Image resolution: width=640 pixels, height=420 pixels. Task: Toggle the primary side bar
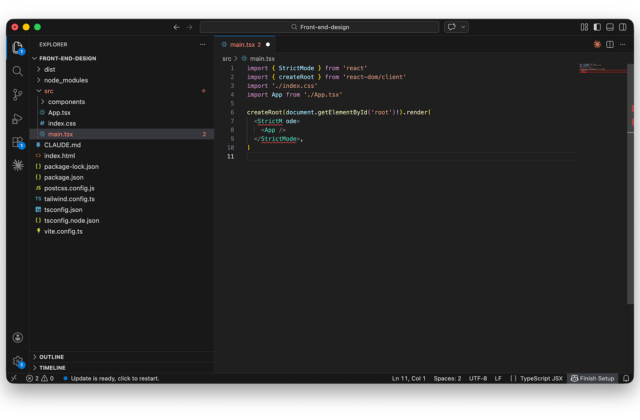597,27
